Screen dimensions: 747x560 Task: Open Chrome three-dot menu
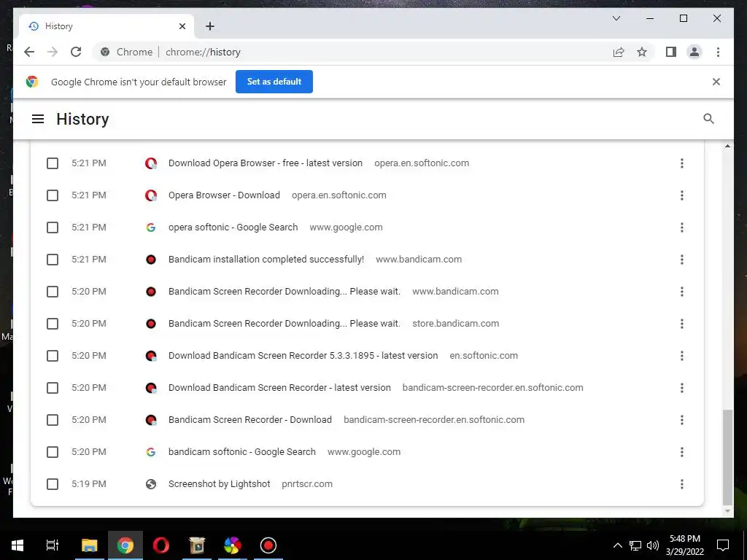coord(718,52)
